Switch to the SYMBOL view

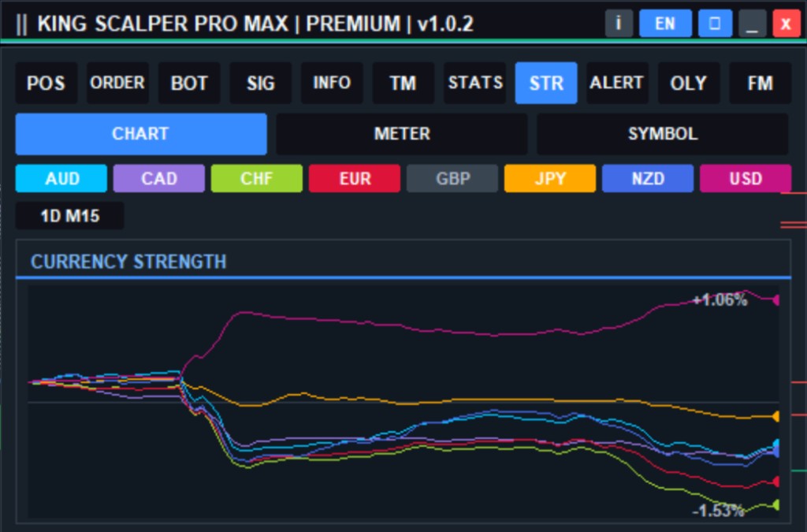[x=663, y=134]
